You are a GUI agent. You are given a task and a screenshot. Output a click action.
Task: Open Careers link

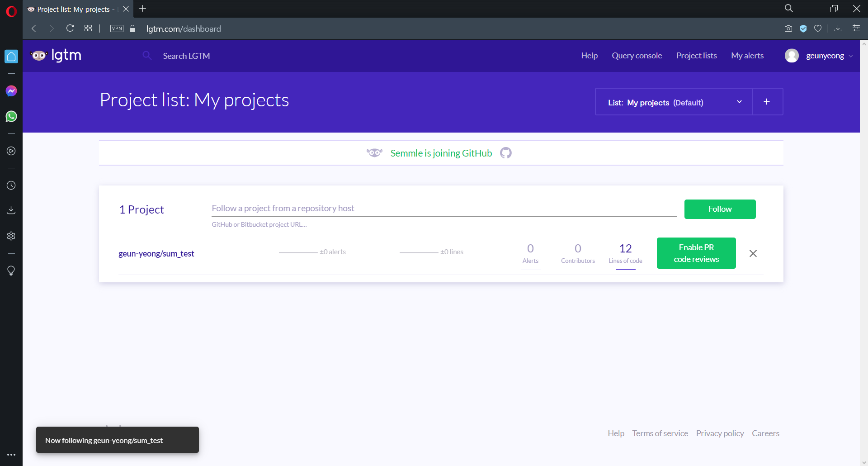765,433
